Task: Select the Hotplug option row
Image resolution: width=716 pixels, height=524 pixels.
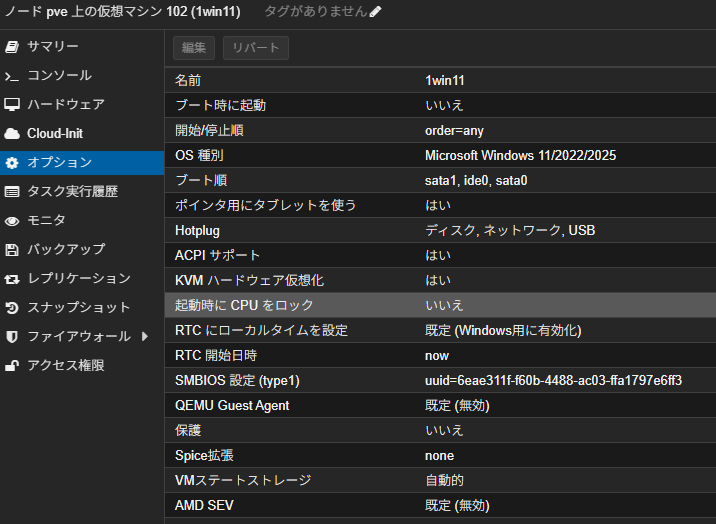Action: pyautogui.click(x=440, y=231)
